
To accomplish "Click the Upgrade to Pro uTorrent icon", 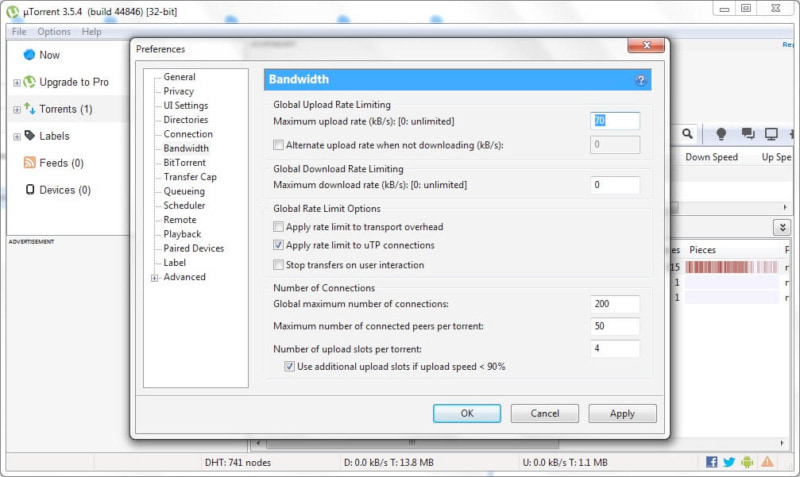I will pyautogui.click(x=30, y=82).
